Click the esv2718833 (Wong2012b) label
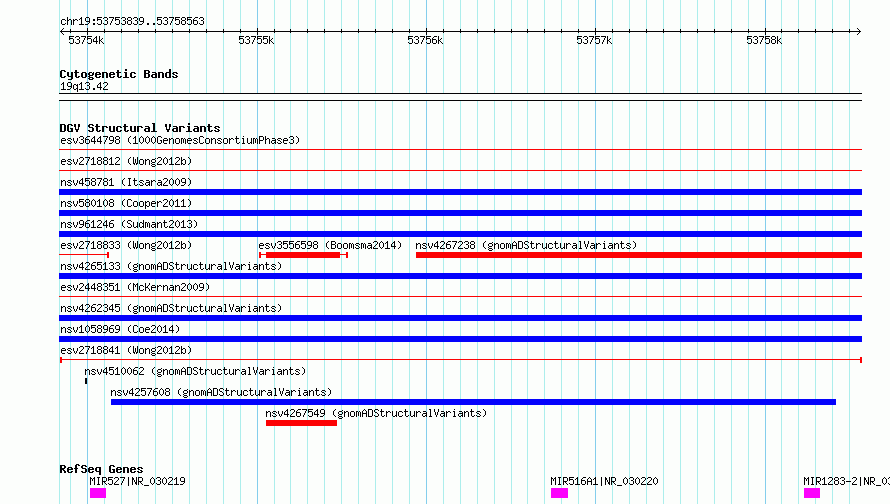 point(126,245)
